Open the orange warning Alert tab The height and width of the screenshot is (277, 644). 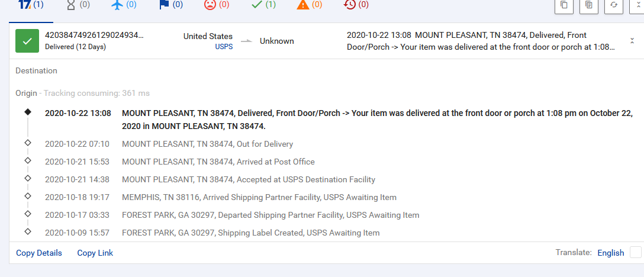pos(309,5)
